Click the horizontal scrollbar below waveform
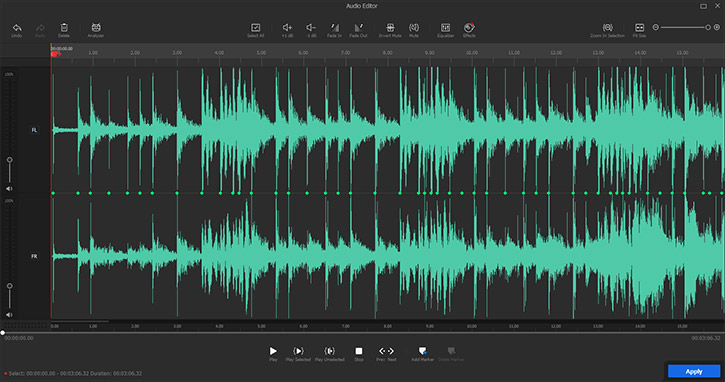Image resolution: width=725 pixels, height=382 pixels. (x=80, y=320)
